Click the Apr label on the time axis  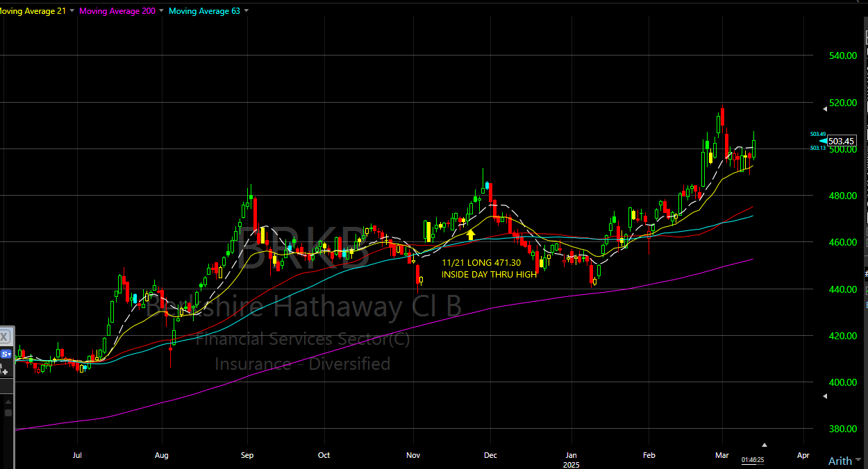pos(803,456)
